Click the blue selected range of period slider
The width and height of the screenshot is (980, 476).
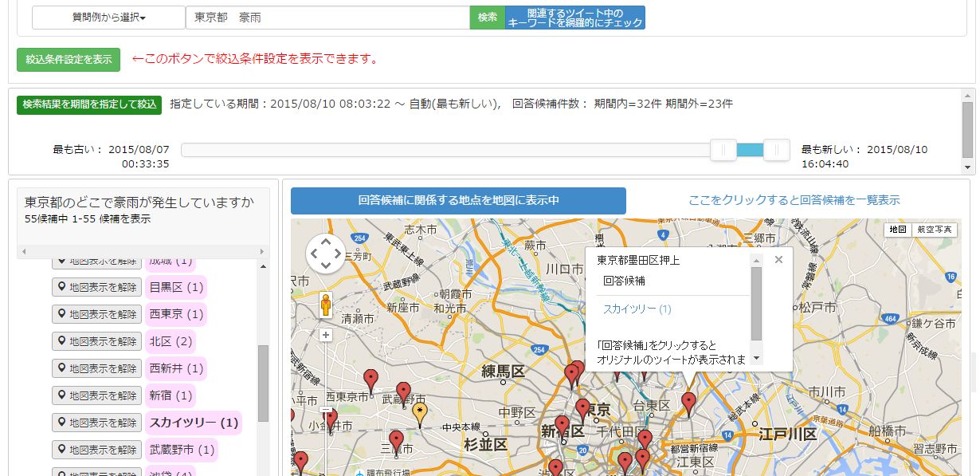pos(750,150)
